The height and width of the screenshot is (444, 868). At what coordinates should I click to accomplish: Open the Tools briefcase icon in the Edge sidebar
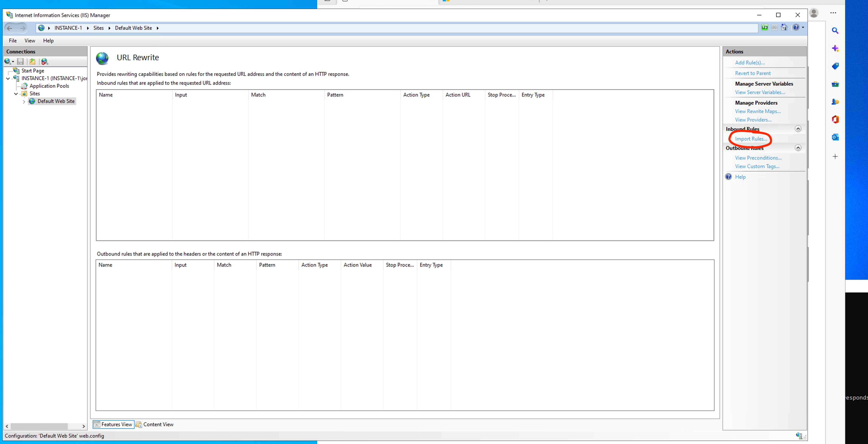tap(835, 84)
